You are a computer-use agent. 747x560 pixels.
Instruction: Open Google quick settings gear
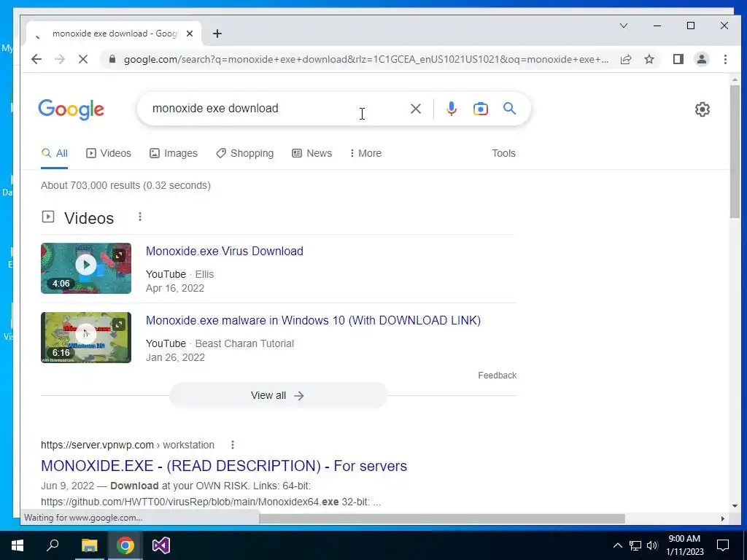[703, 109]
